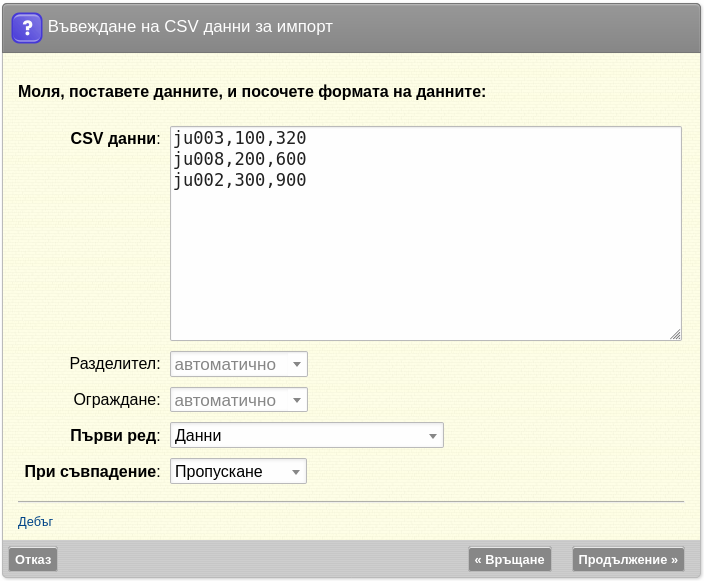Place cursor on the ju008,200,600 line
The image size is (704, 581).
point(240,159)
